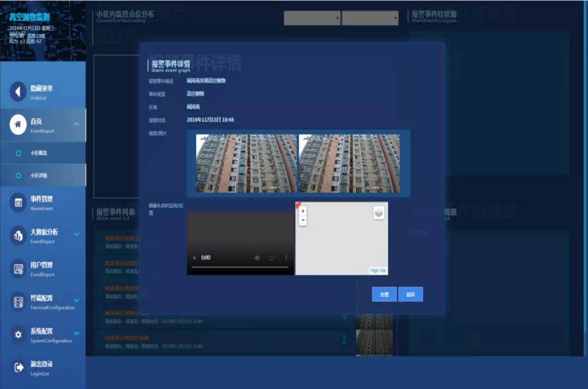The height and width of the screenshot is (389, 588).
Task: Toggle fullscreen on the video player
Action: click(x=272, y=258)
